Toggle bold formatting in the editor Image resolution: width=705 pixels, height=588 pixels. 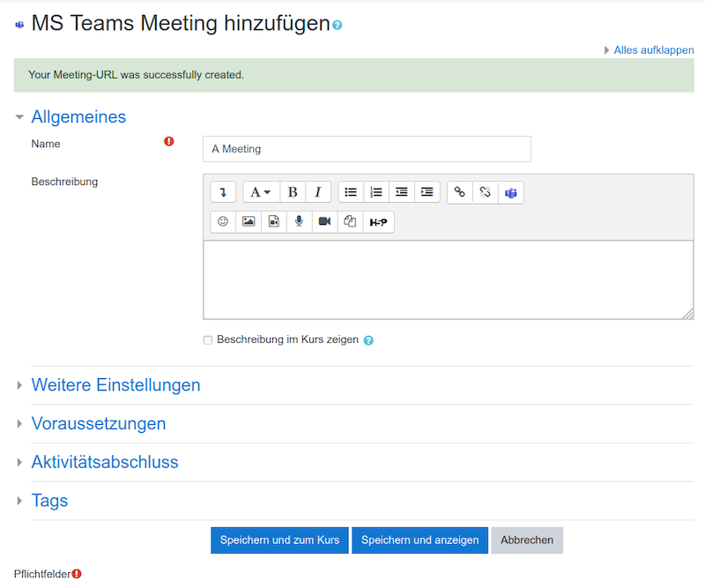(x=293, y=192)
